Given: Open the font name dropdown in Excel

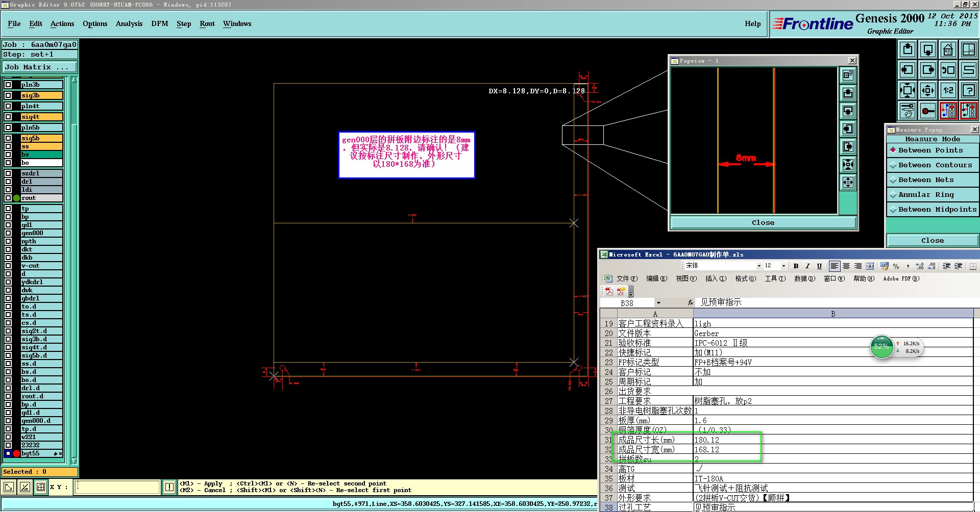Looking at the screenshot, I should coord(758,266).
